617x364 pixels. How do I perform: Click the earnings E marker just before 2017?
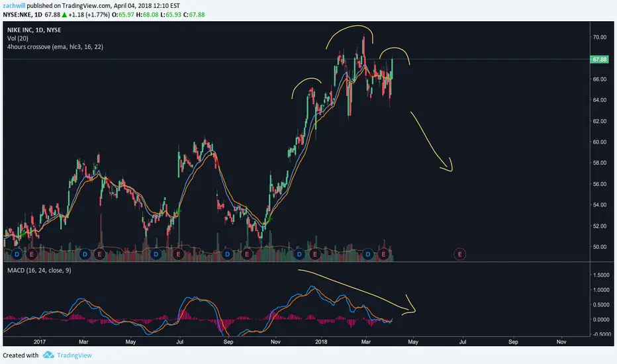click(32, 254)
